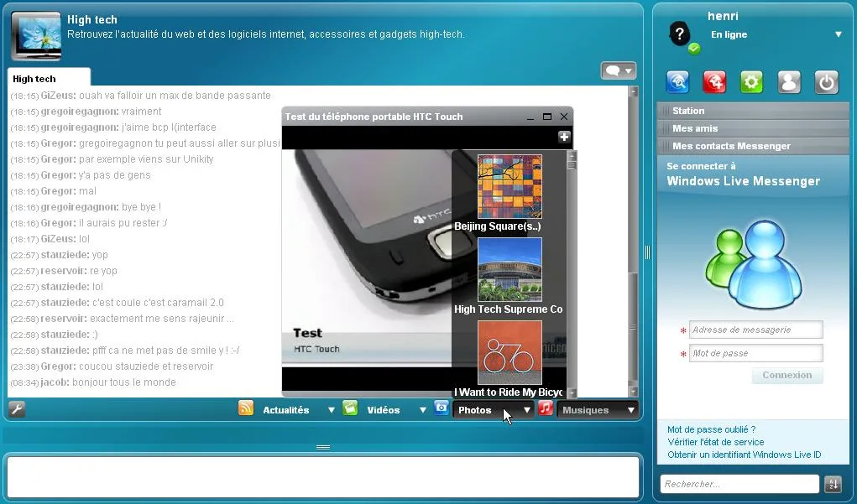Click Vérifier l'état de service link
Image resolution: width=857 pixels, height=504 pixels.
(715, 442)
